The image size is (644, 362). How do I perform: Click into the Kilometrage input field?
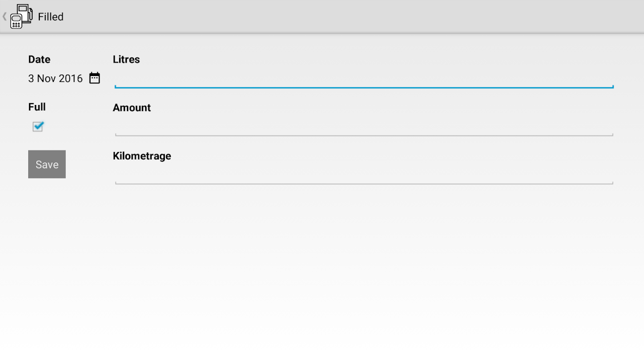364,175
